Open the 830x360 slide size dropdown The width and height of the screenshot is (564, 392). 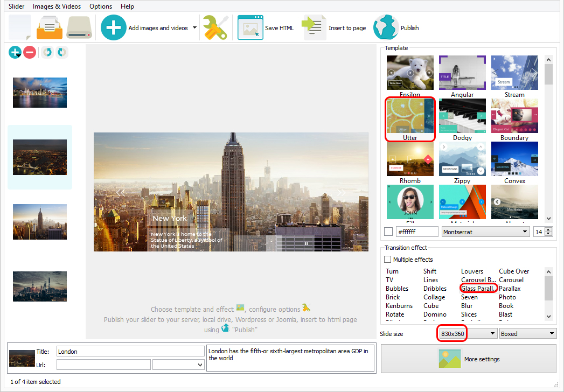pyautogui.click(x=468, y=334)
